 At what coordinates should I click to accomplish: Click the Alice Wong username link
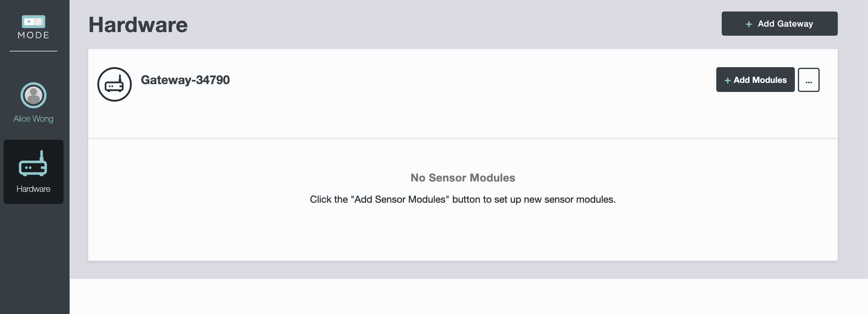(33, 119)
